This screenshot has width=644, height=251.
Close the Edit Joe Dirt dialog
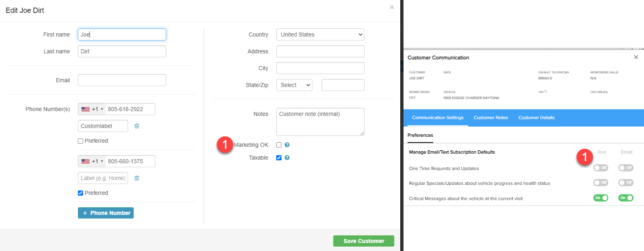[x=392, y=7]
